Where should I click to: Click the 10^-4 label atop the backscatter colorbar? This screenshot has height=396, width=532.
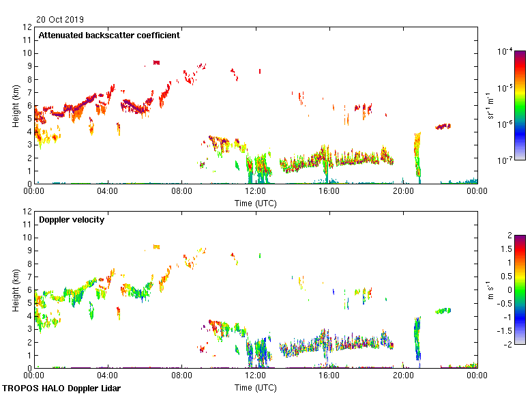pos(505,51)
